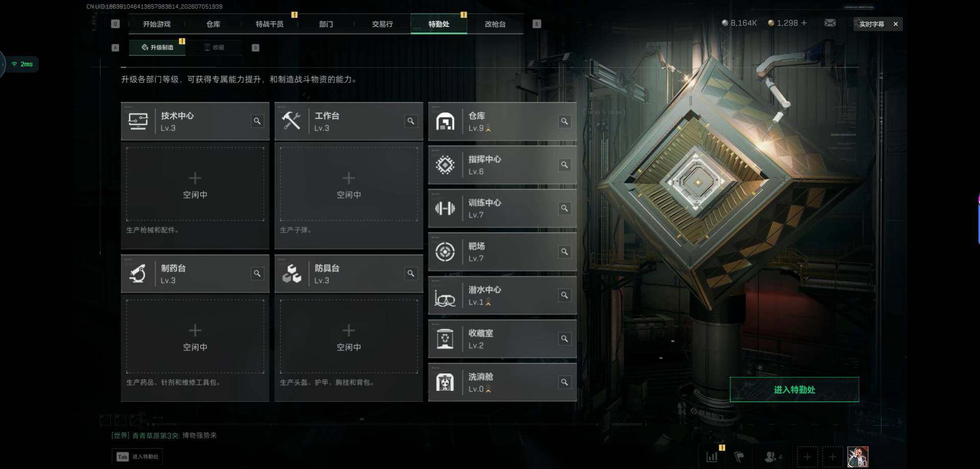980x469 pixels.
Task: Click the statistics bar chart icon
Action: pos(712,457)
